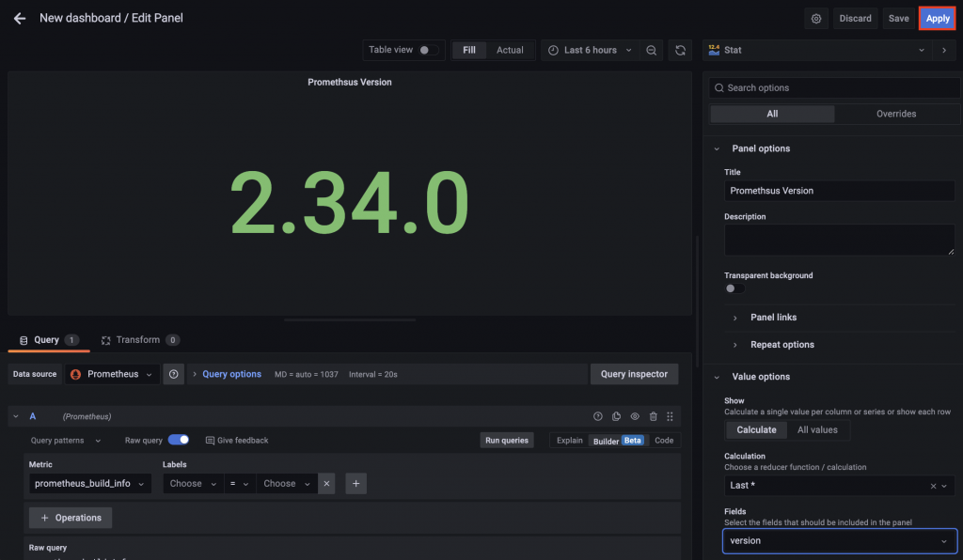Viewport: 963px width, 560px height.
Task: Switch to the Transform tab
Action: click(x=140, y=340)
